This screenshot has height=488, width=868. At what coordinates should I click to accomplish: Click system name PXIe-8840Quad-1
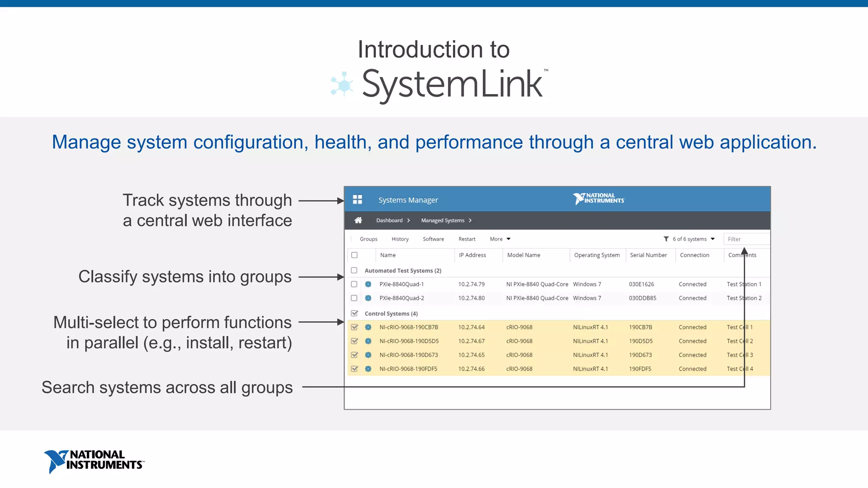click(402, 284)
